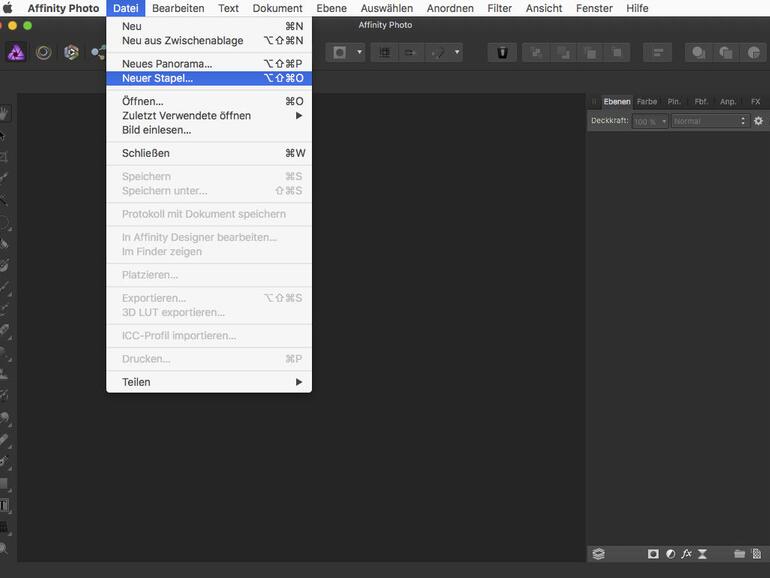
Task: Add a new Pixel Layer
Action: (x=757, y=554)
